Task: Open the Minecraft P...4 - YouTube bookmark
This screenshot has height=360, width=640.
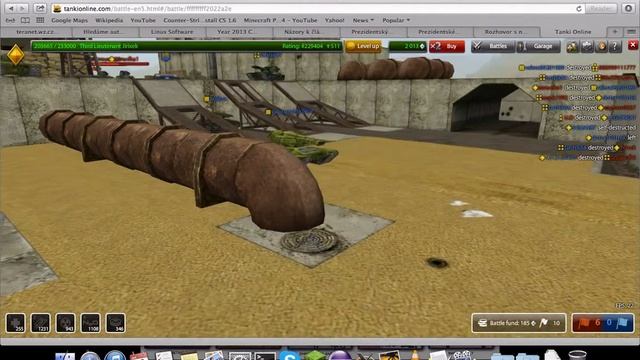Action: 280,20
